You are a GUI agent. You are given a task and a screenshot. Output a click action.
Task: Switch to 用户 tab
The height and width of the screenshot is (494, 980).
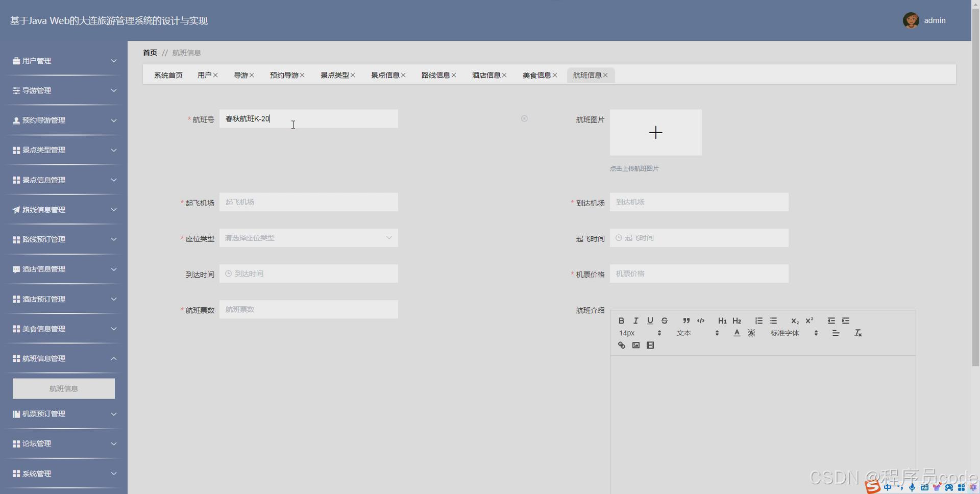tap(204, 75)
